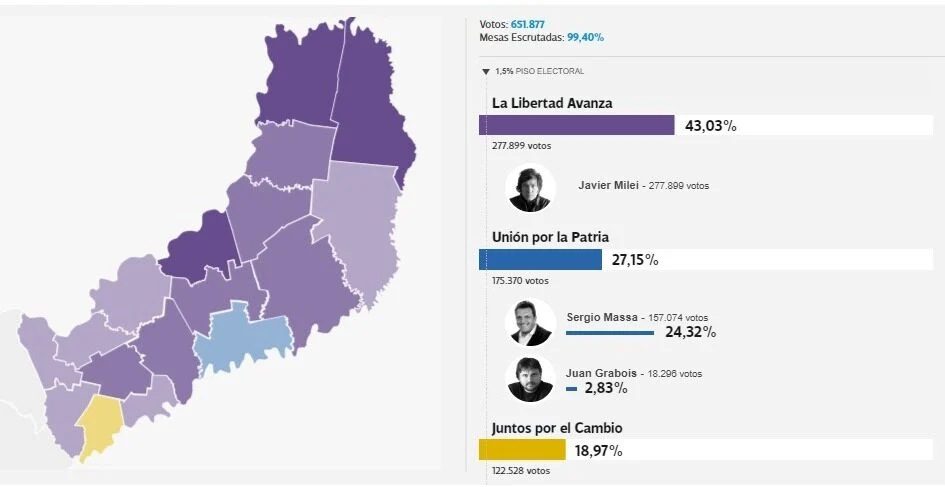Click Javier Milei's portrait photo
This screenshot has width=945, height=487.
click(x=530, y=187)
